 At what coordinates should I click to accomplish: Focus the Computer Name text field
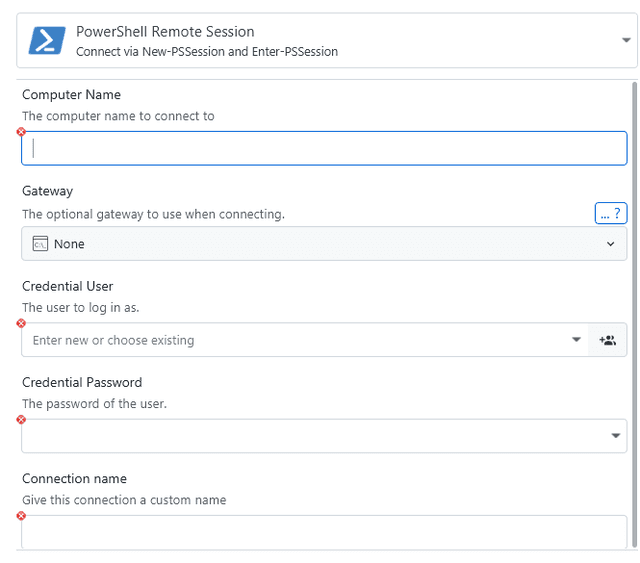pyautogui.click(x=324, y=148)
